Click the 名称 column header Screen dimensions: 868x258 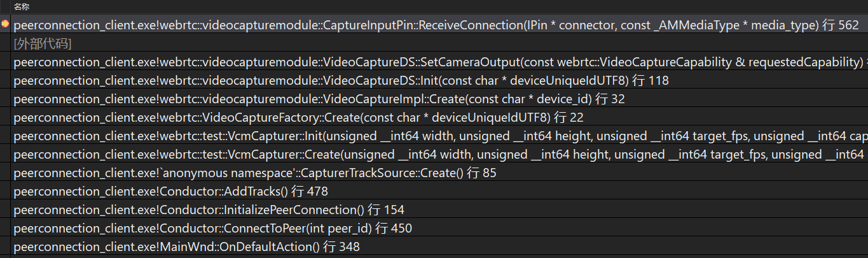tap(22, 6)
